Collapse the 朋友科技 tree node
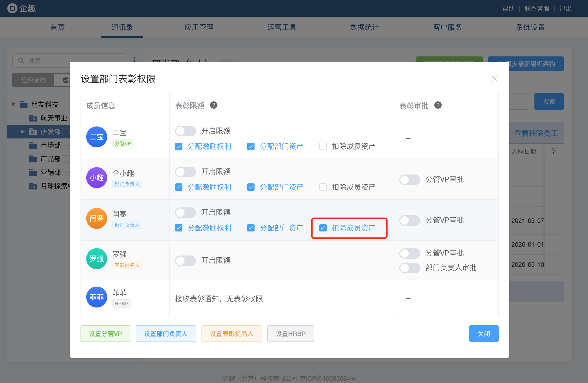The image size is (588, 383). [13, 105]
